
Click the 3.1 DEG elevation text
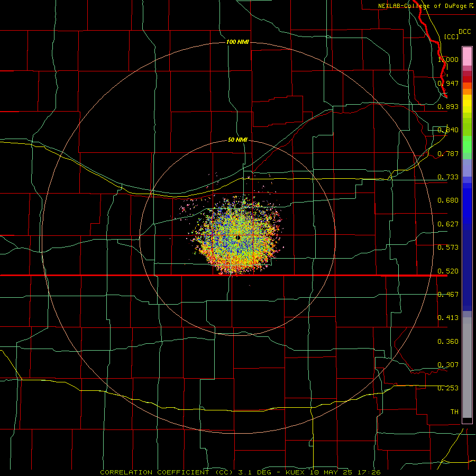pos(257,472)
